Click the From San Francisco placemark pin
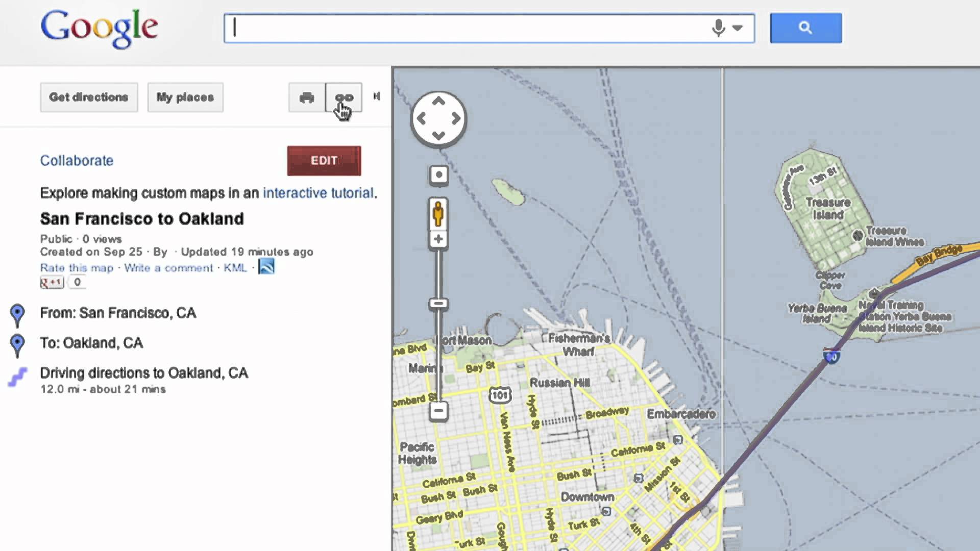The width and height of the screenshot is (980, 551). coord(18,314)
